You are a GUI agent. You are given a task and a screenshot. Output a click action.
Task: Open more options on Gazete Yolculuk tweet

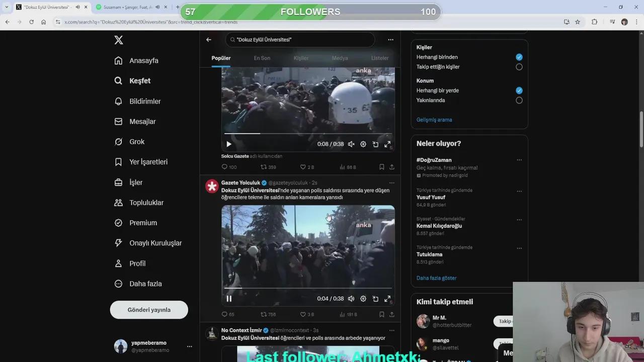coord(391,183)
